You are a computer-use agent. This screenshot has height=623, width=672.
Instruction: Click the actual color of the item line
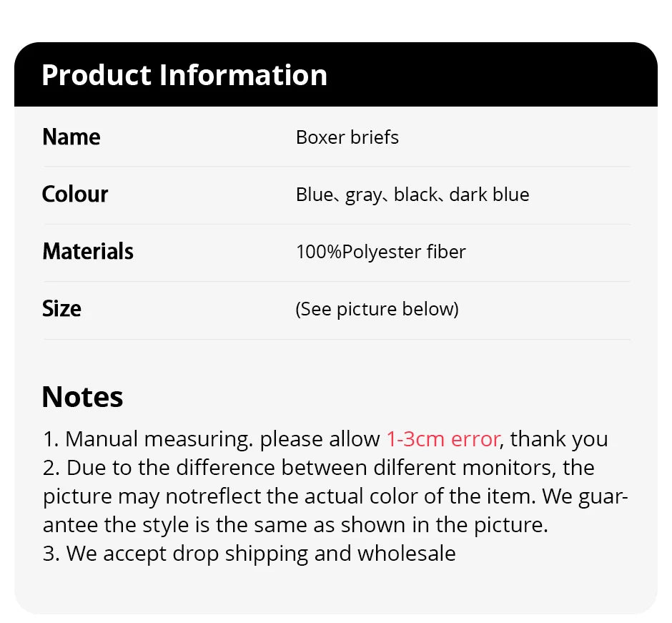click(x=335, y=496)
